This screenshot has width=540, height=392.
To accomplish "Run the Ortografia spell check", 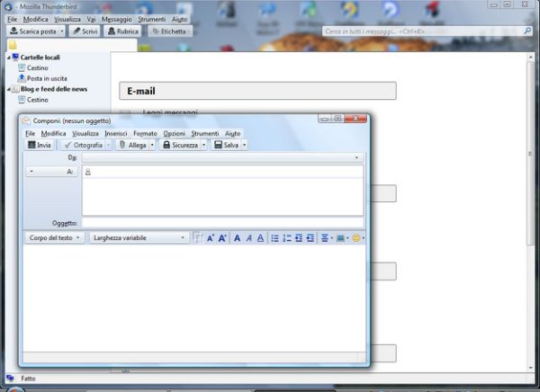I will [83, 145].
